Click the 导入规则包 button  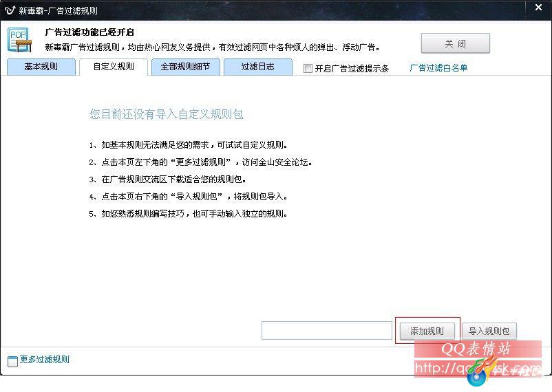tap(489, 331)
